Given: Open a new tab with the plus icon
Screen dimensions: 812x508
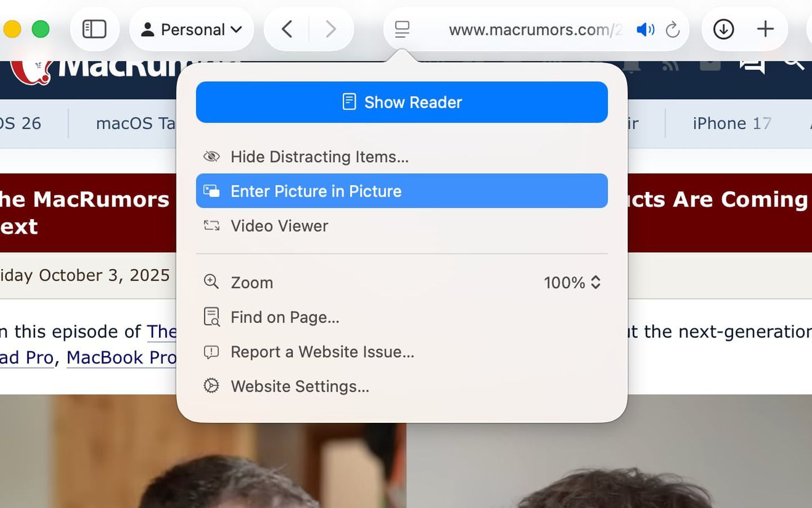Looking at the screenshot, I should coord(765,29).
